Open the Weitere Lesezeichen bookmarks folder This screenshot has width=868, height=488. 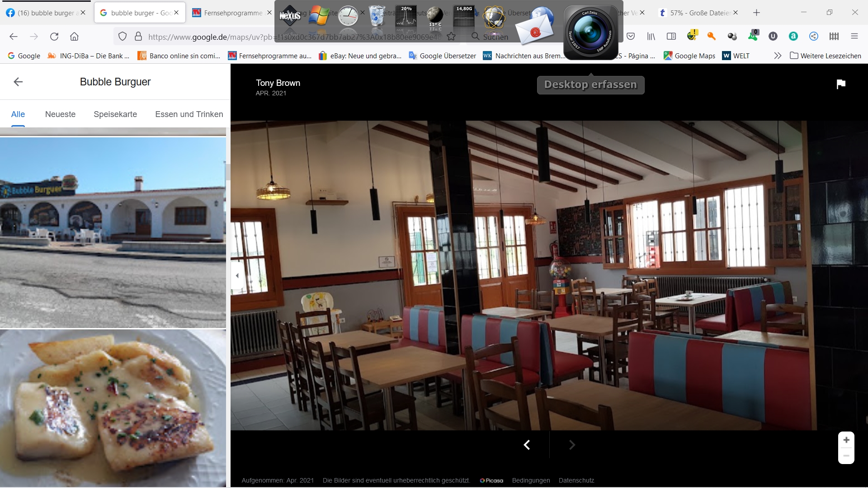point(825,56)
